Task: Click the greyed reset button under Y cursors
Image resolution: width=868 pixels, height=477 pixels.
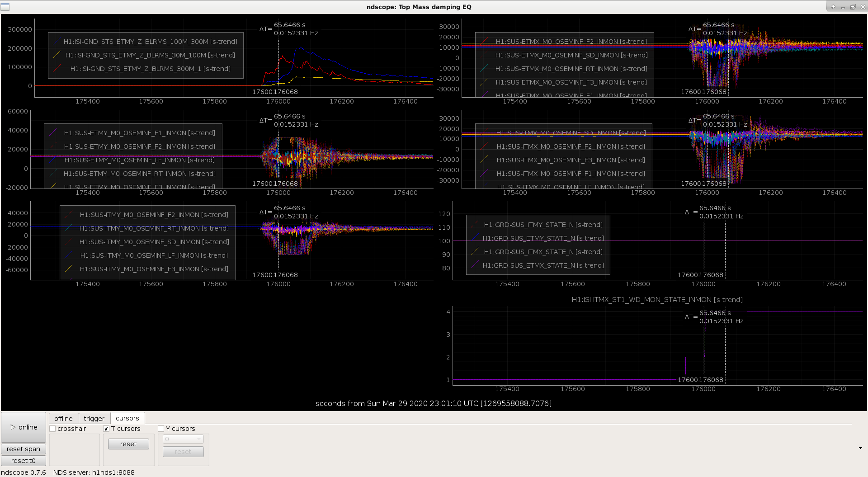Action: [x=183, y=452]
